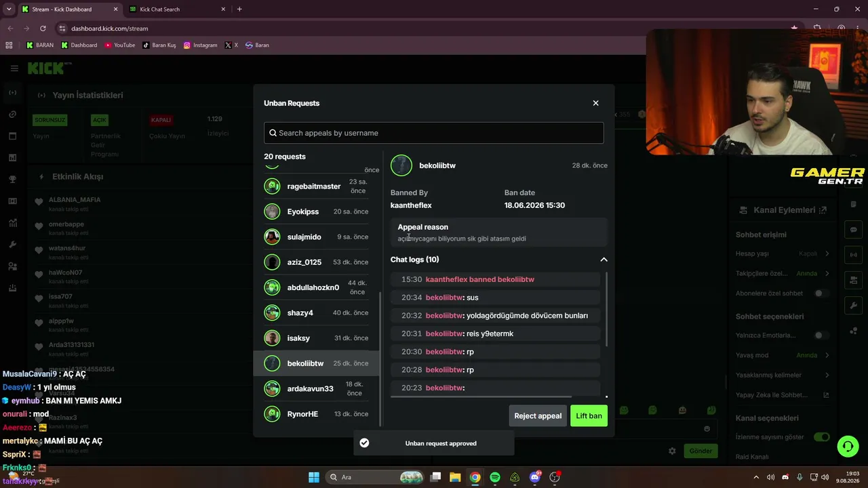The image size is (868, 488).
Task: Click the window-shaped sidebar icon
Action: pos(13,136)
